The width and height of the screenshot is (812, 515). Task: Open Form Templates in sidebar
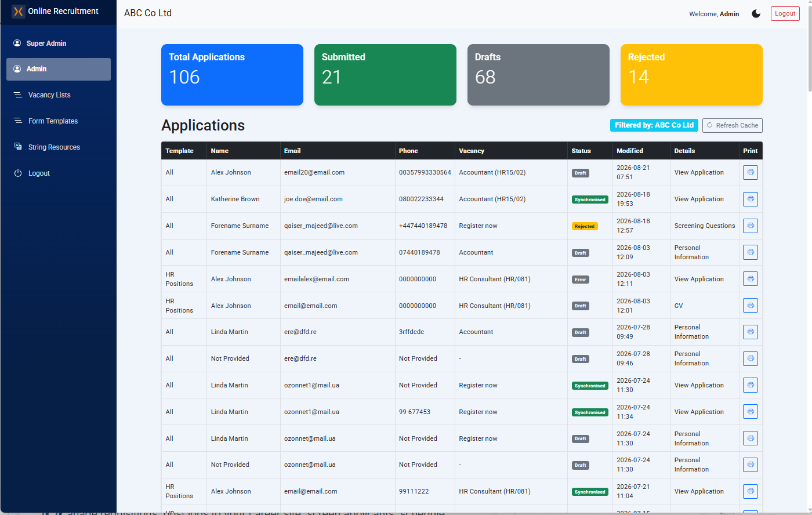pyautogui.click(x=59, y=121)
